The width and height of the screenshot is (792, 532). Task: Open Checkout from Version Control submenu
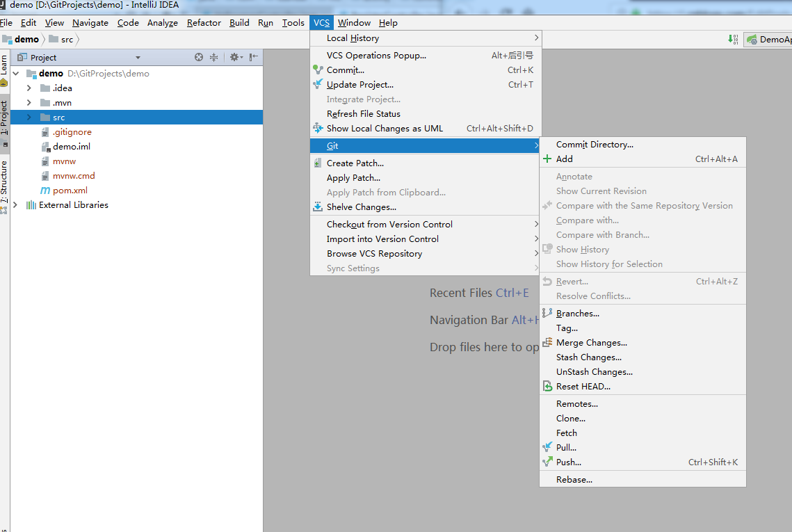(x=426, y=224)
